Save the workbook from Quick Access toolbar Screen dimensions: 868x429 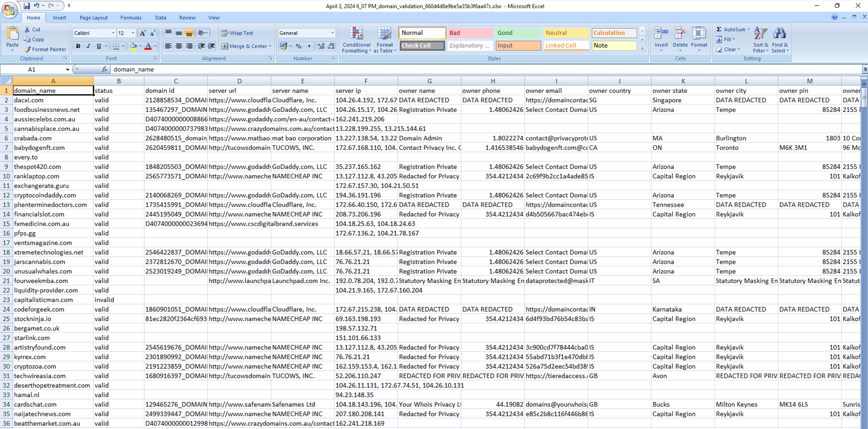pos(27,6)
